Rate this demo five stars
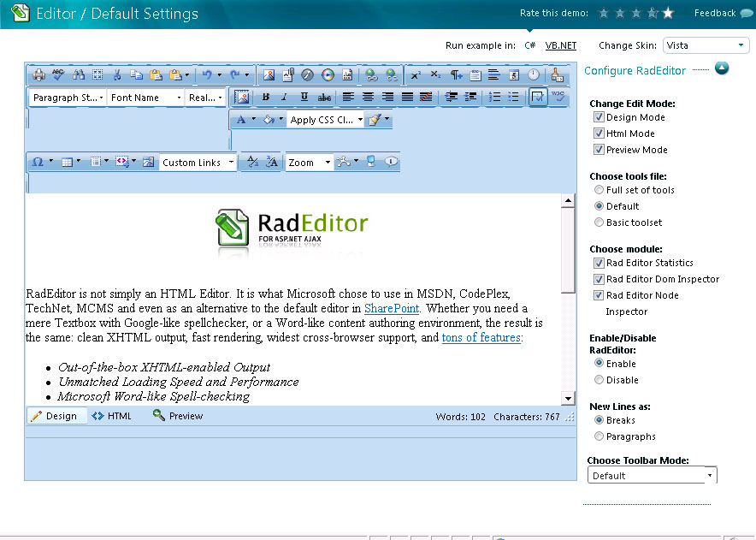The image size is (756, 540). pos(668,13)
